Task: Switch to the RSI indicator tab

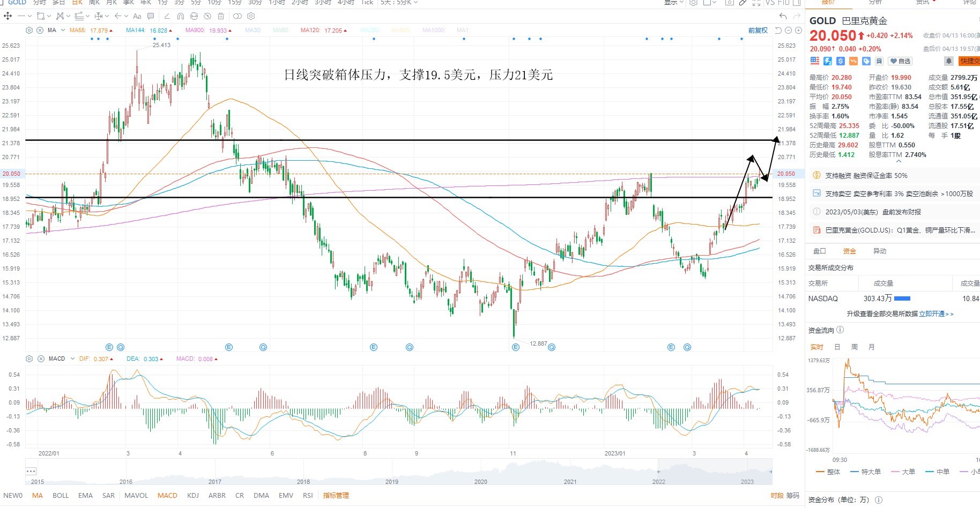Action: point(308,495)
